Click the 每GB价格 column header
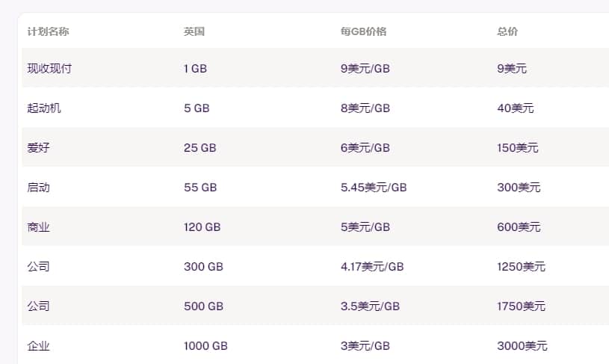 pos(364,31)
